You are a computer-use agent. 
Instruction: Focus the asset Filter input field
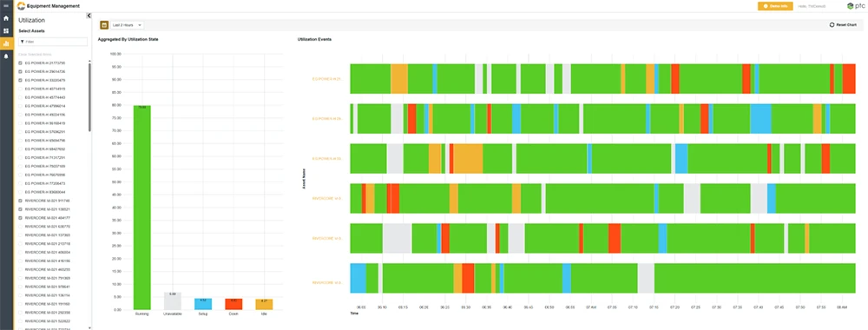click(53, 42)
